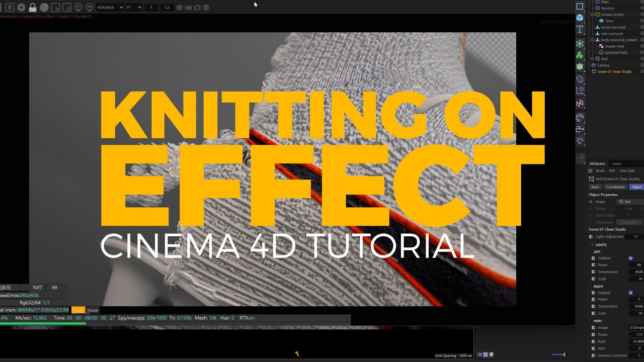Click the green subdivision generator icon
This screenshot has height=362, width=644.
click(x=580, y=44)
